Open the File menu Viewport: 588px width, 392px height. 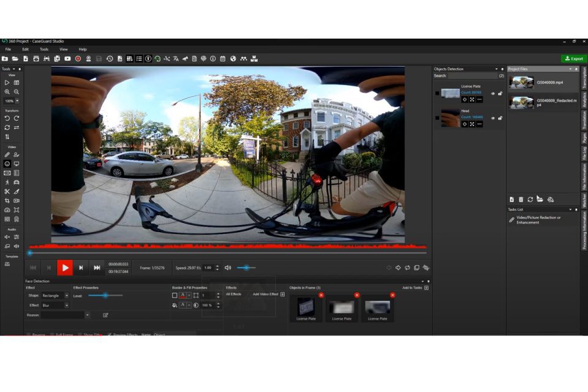[8, 49]
